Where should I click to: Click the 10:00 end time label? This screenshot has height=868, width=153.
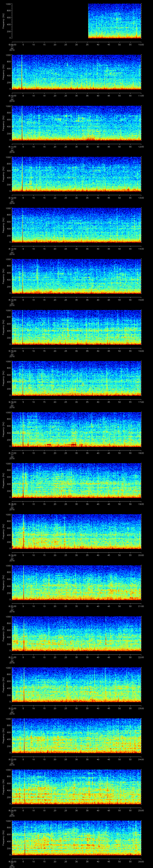(141, 44)
